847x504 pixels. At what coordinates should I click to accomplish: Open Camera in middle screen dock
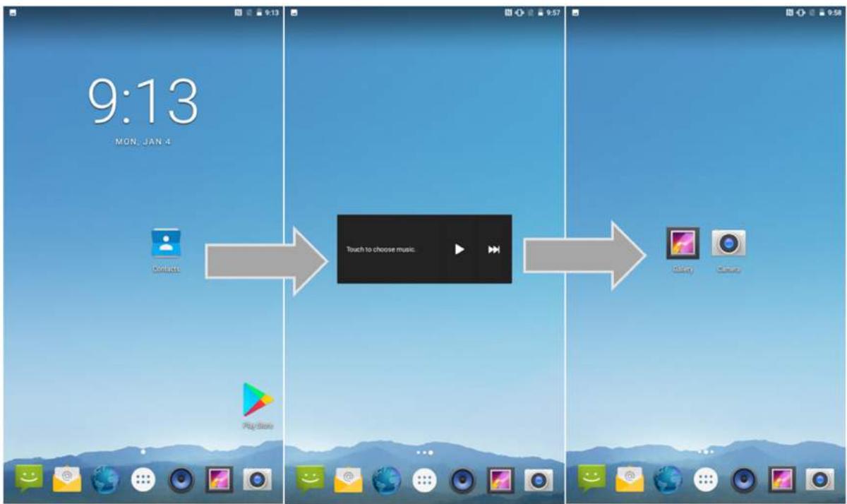point(539,481)
